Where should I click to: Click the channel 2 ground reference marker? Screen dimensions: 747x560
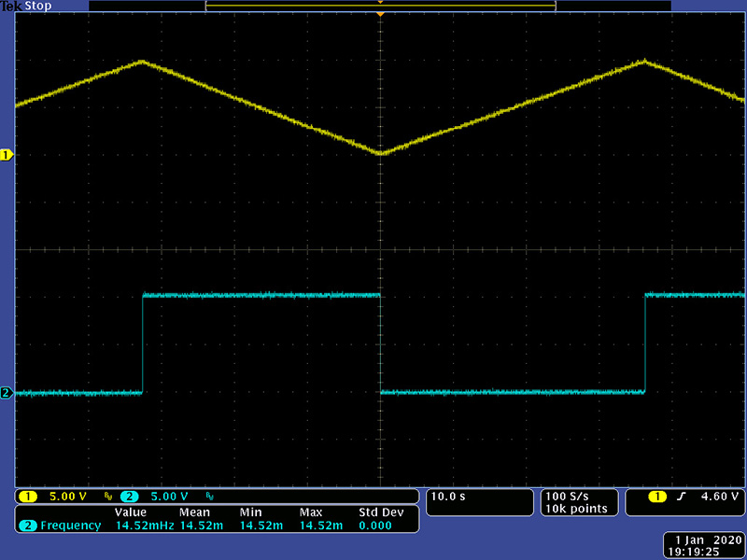[6, 393]
